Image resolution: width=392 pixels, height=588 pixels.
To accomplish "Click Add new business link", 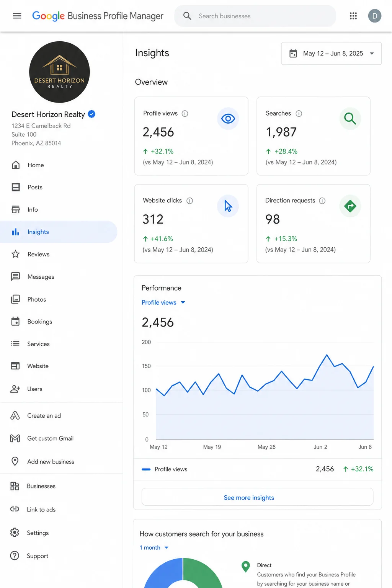I will click(x=51, y=462).
